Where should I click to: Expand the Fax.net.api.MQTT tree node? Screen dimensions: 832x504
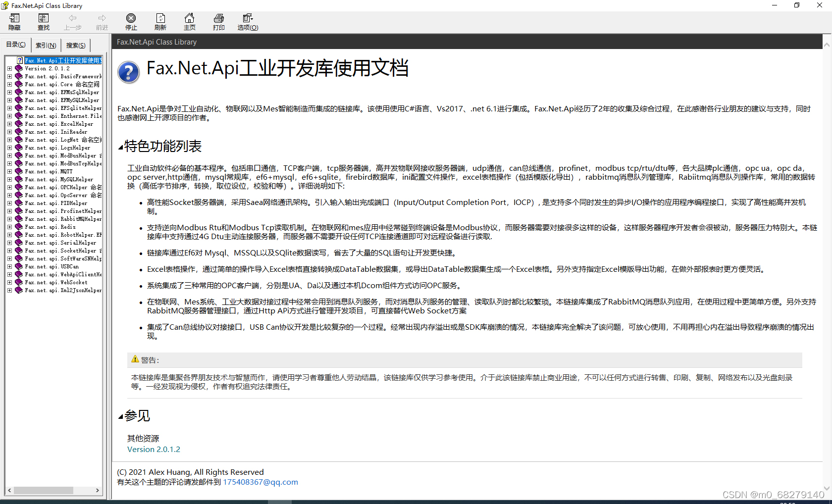point(9,171)
